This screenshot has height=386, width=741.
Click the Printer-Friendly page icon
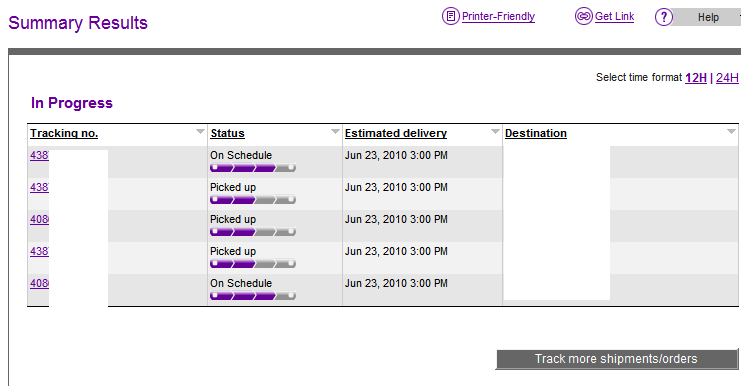(450, 16)
